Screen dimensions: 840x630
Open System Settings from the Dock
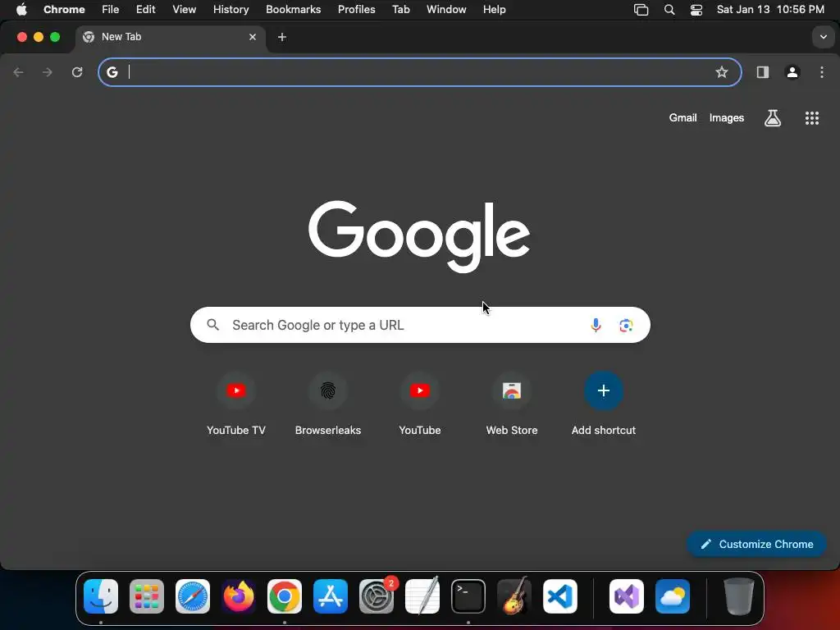[377, 596]
